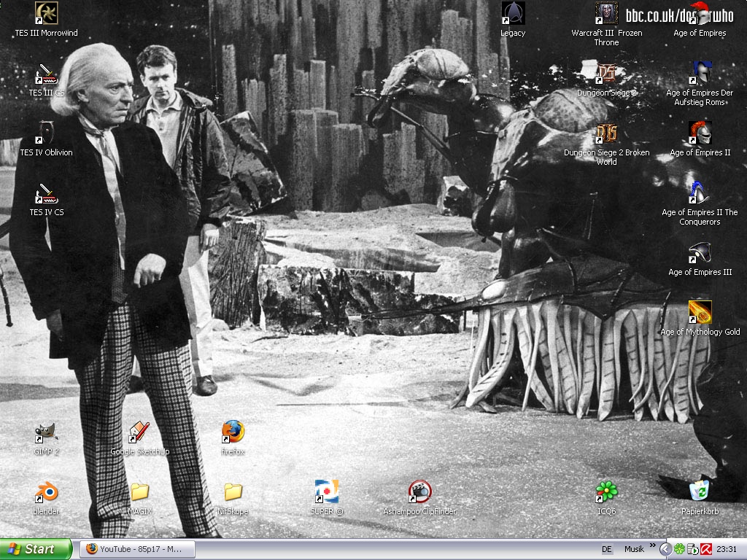Image resolution: width=747 pixels, height=560 pixels.
Task: Open the TES III Morrowind shortcut
Action: click(x=47, y=14)
